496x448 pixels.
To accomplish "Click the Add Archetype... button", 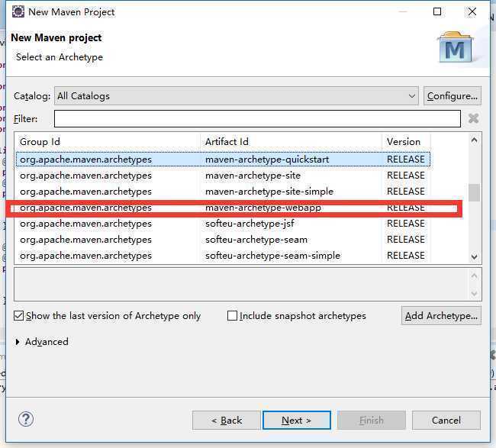I will (441, 316).
